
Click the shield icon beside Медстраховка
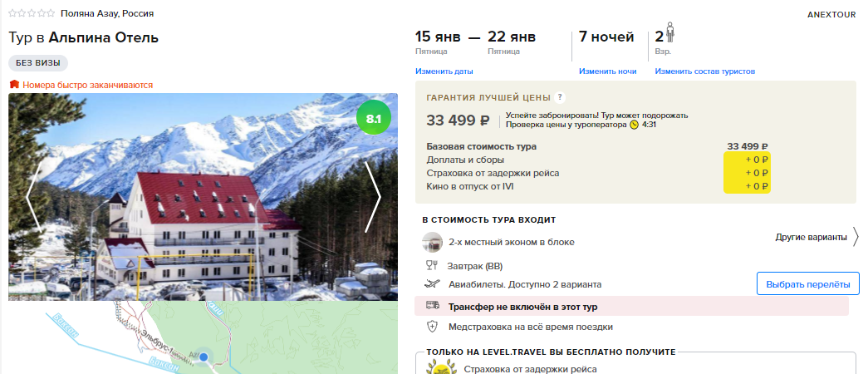(433, 327)
